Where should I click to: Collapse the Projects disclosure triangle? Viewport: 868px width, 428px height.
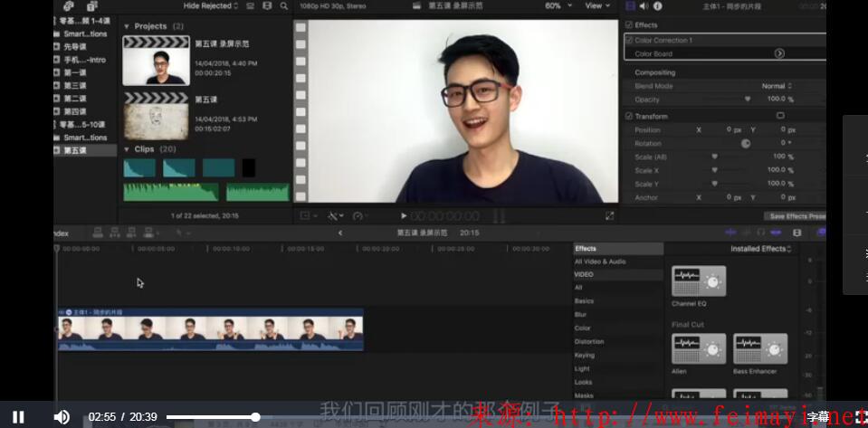pos(127,26)
